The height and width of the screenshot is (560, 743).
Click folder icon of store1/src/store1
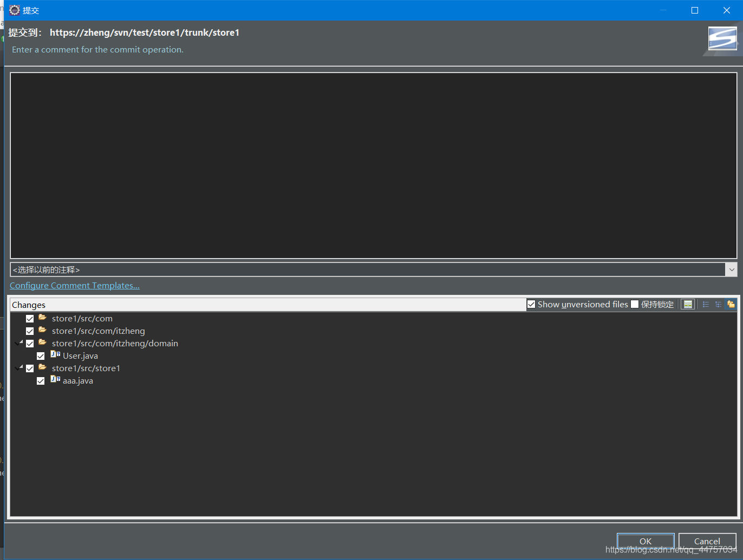pyautogui.click(x=42, y=367)
